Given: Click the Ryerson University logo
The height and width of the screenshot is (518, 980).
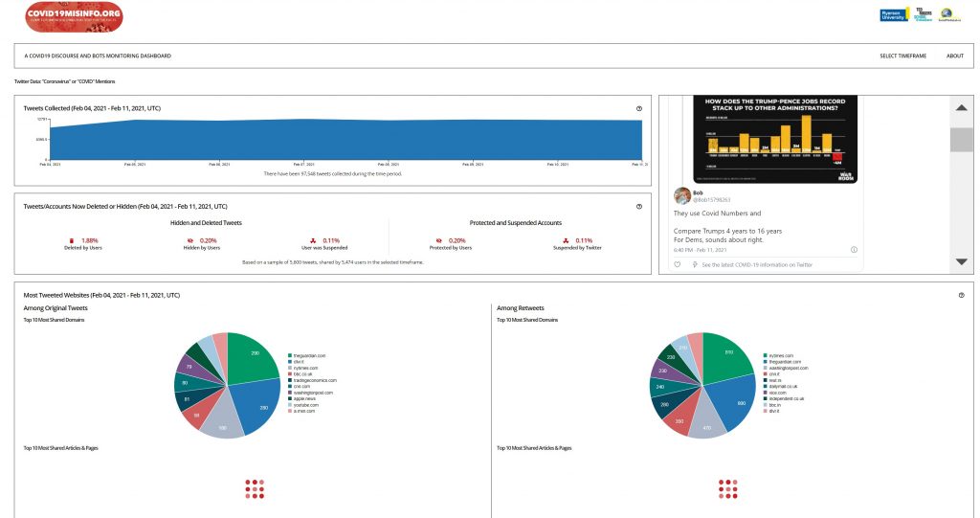Looking at the screenshot, I should pyautogui.click(x=894, y=14).
